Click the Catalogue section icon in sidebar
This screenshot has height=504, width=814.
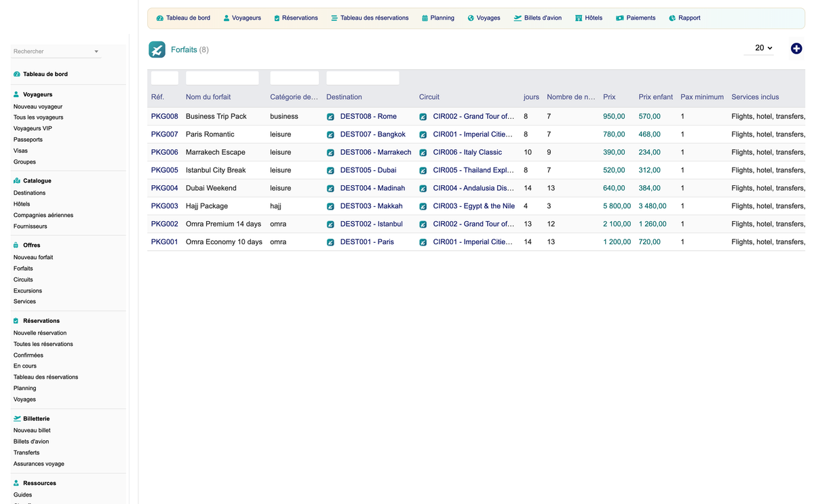[16, 181]
